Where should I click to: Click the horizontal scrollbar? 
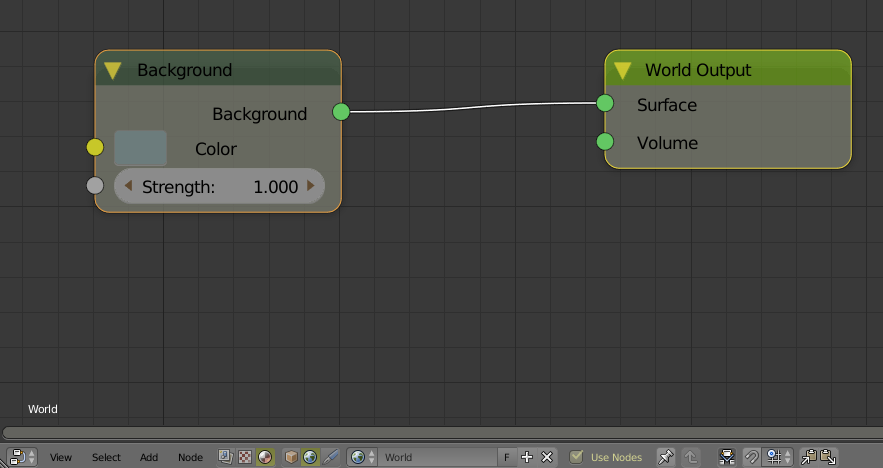[443, 433]
